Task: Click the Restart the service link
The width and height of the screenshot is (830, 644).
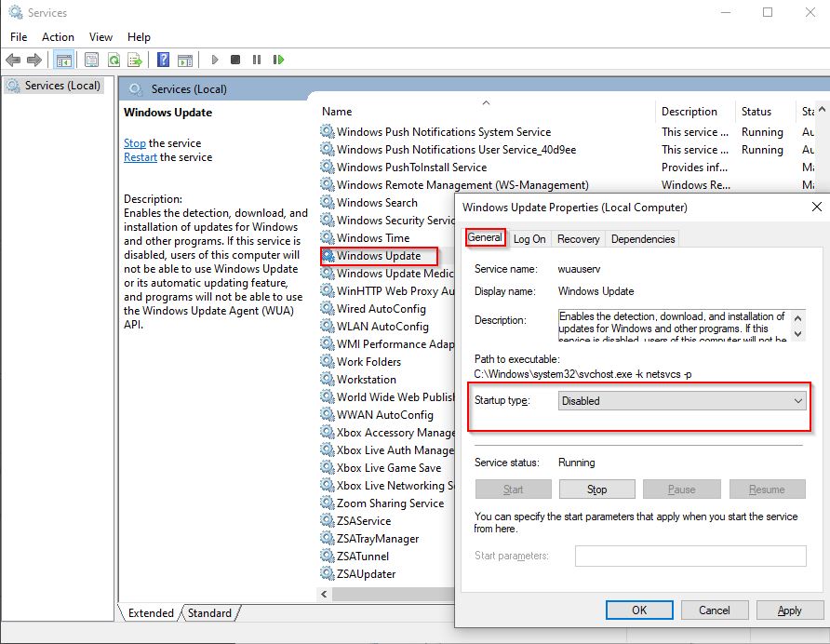Action: click(141, 157)
